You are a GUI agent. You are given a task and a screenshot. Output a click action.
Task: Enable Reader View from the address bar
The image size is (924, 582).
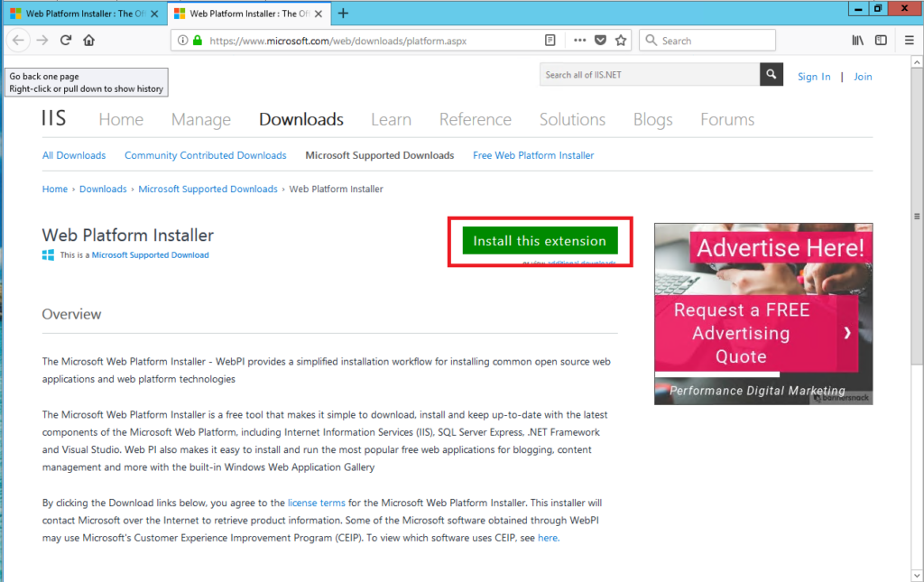(x=550, y=40)
